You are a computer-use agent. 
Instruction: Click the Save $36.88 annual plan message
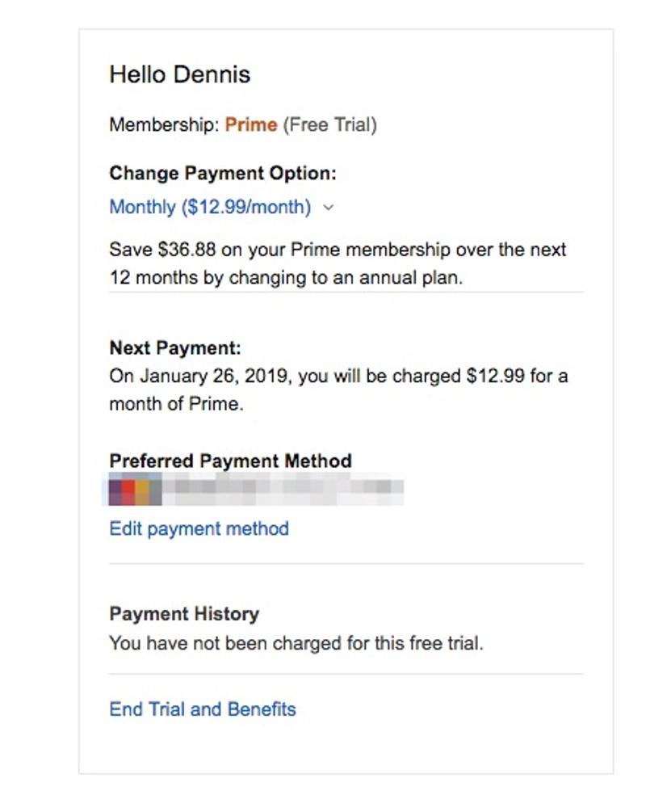(338, 249)
